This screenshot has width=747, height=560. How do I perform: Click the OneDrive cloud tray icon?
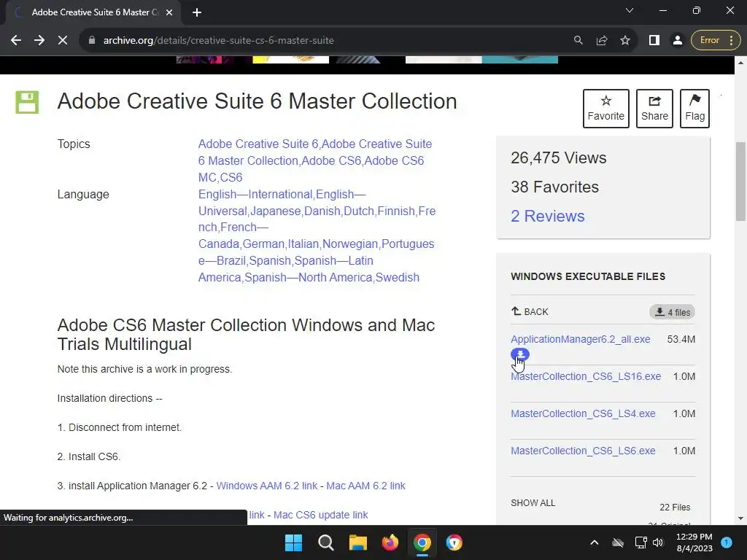click(x=618, y=542)
